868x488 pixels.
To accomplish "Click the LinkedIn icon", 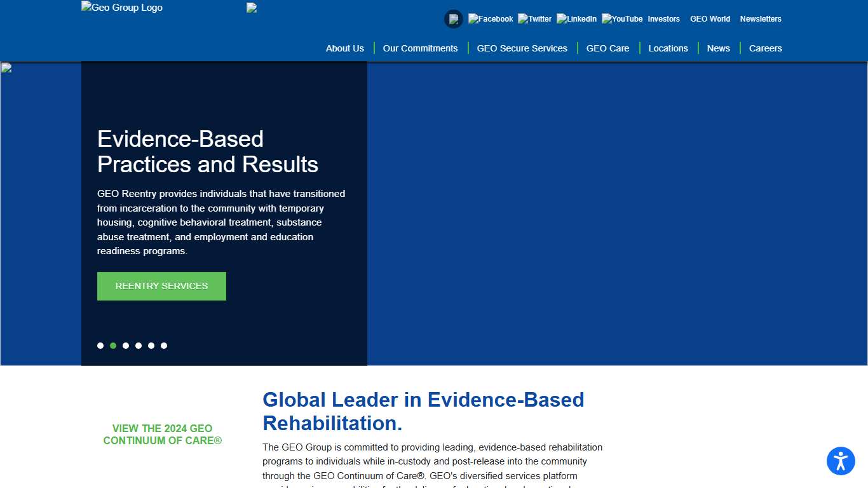I will 576,18.
